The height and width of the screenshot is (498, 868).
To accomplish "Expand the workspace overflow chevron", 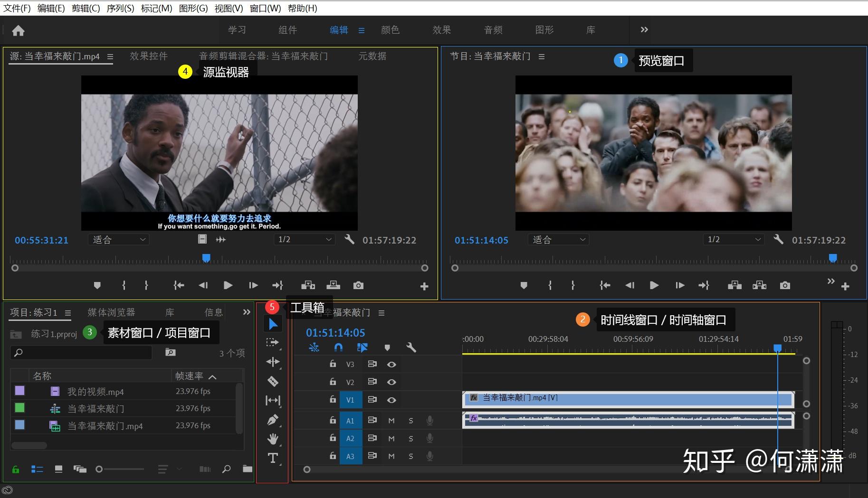I will [644, 29].
